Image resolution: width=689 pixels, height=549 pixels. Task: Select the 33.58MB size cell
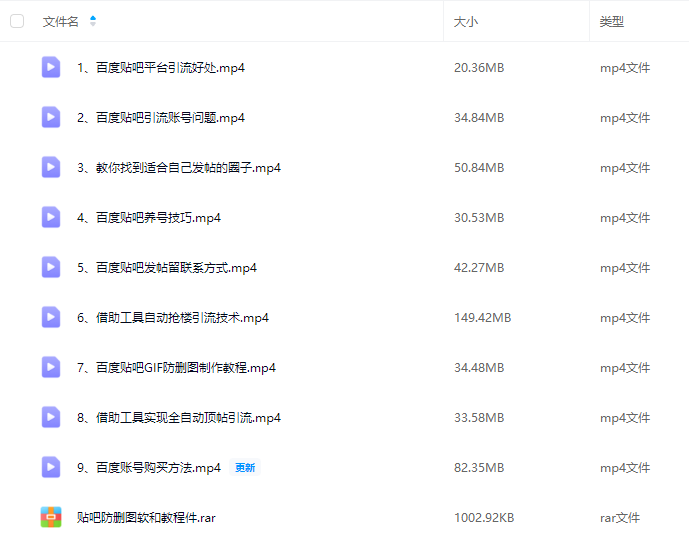pos(479,418)
